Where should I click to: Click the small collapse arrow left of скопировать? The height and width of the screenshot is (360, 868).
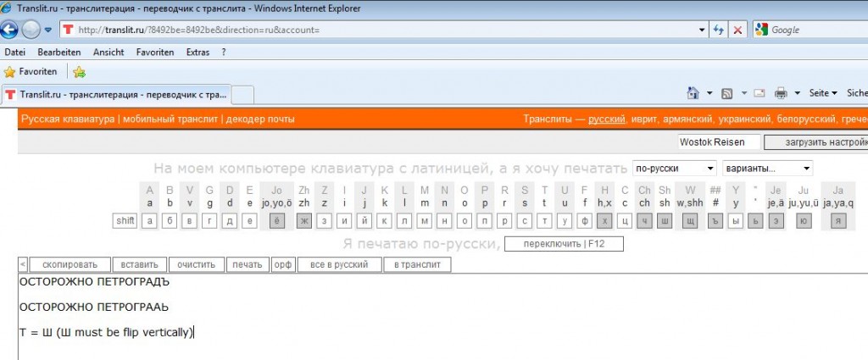pos(23,264)
